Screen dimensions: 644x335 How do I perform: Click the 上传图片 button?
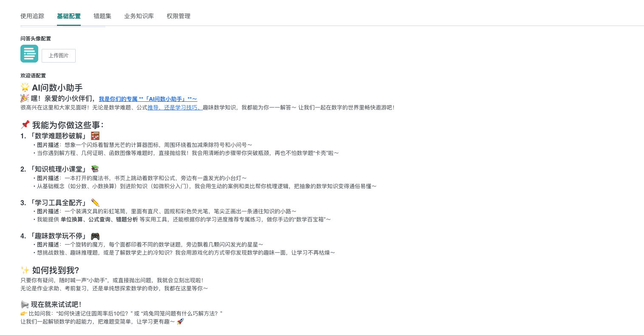(x=59, y=56)
